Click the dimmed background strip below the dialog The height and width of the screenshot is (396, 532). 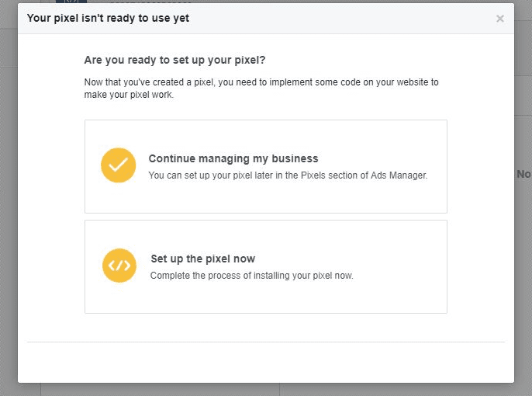click(x=266, y=390)
